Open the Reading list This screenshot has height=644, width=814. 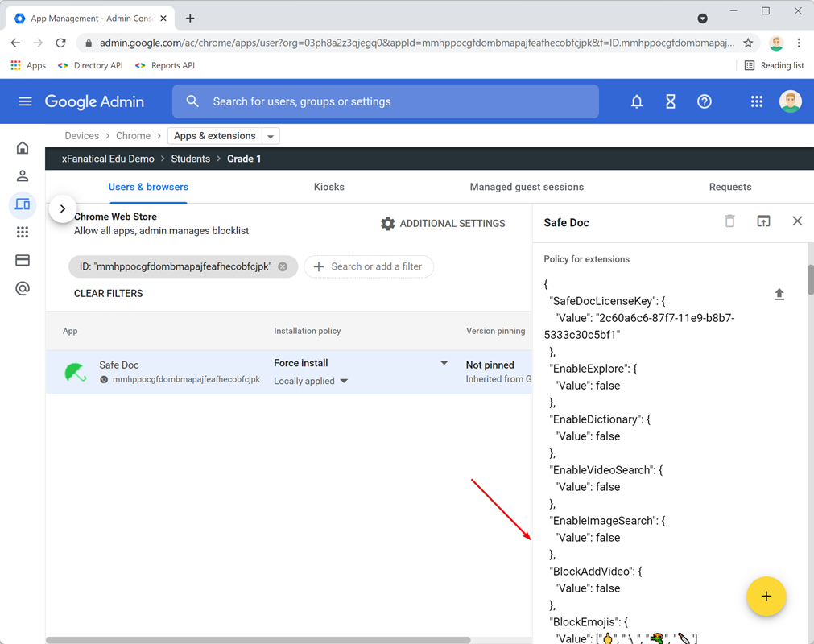coord(774,65)
